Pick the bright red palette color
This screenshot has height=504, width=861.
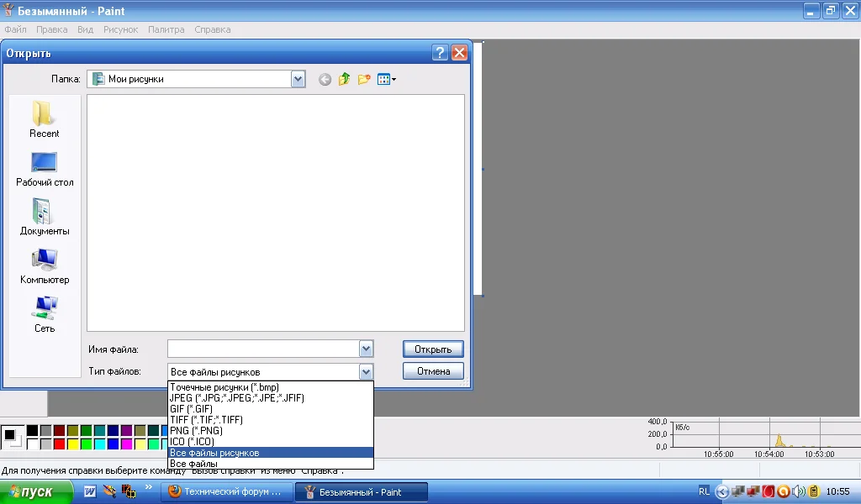point(60,444)
